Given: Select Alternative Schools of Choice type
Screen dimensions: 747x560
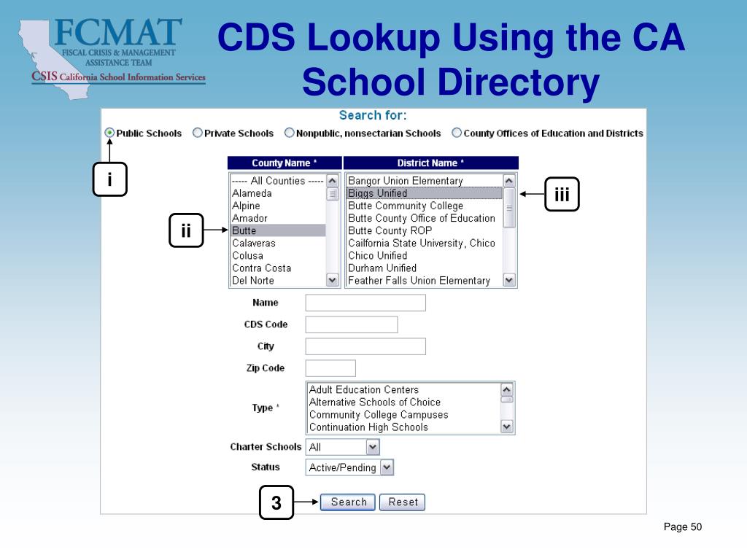Looking at the screenshot, I should tap(404, 402).
